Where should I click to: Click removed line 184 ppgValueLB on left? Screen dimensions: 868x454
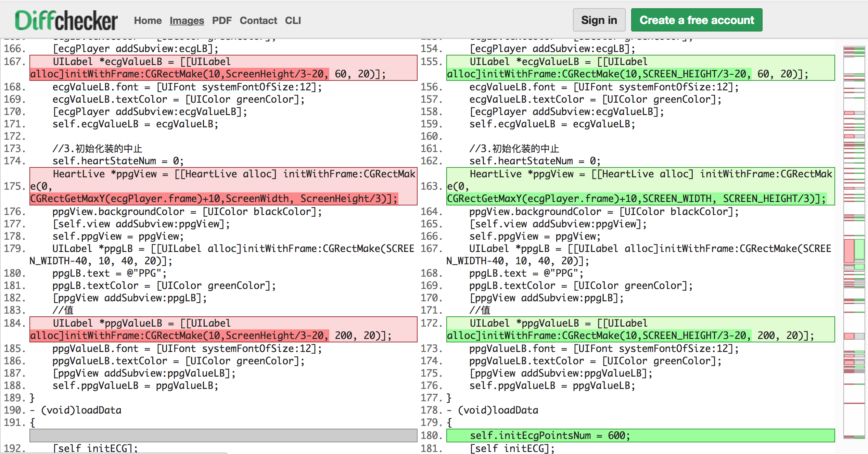(223, 329)
